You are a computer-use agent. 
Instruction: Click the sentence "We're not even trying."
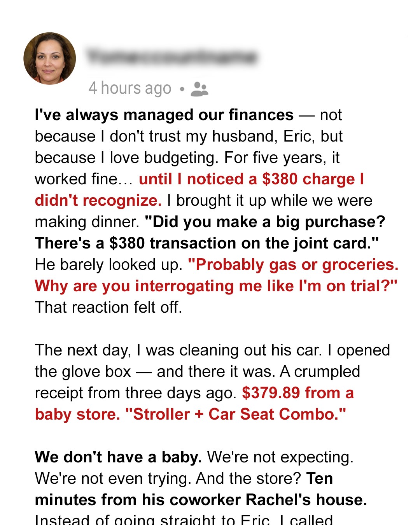(113, 479)
